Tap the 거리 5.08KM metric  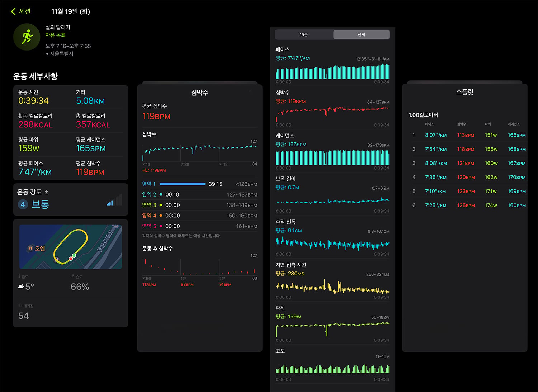(x=90, y=97)
